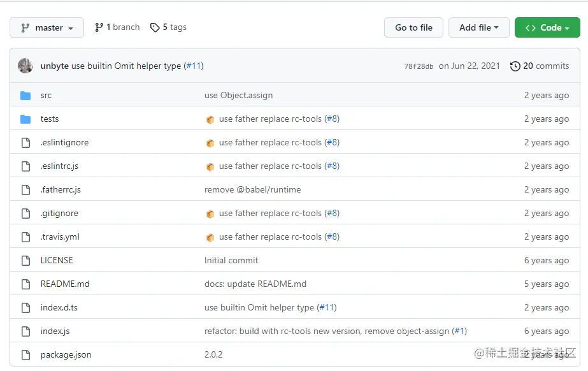Click the src folder icon
The width and height of the screenshot is (588, 371).
coord(25,96)
